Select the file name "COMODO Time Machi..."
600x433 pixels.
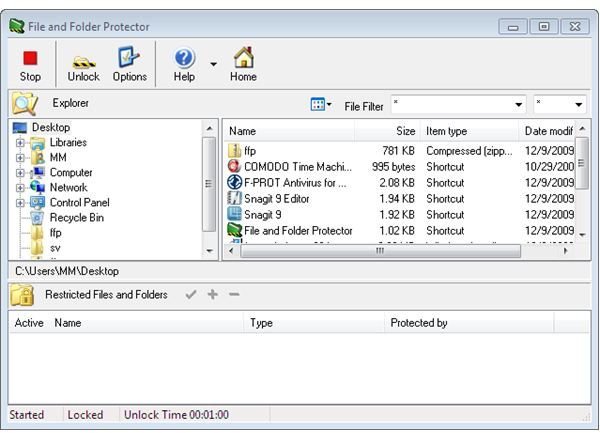pos(297,167)
